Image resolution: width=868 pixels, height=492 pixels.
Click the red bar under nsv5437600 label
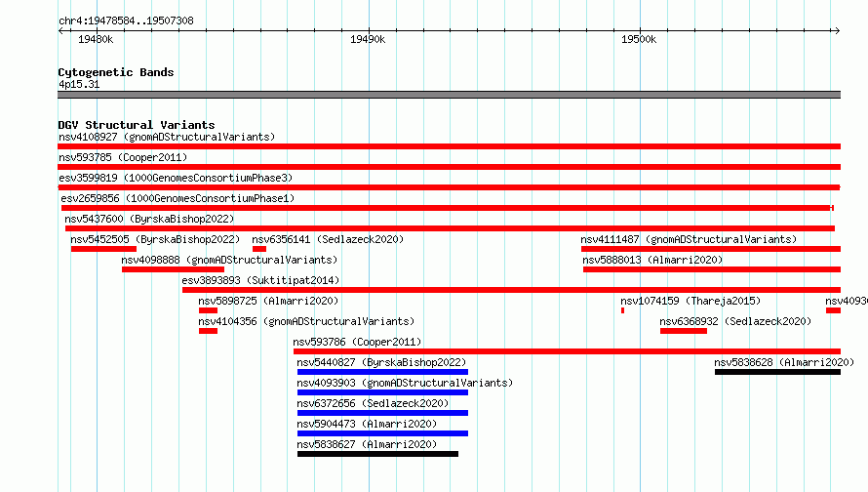(x=450, y=228)
